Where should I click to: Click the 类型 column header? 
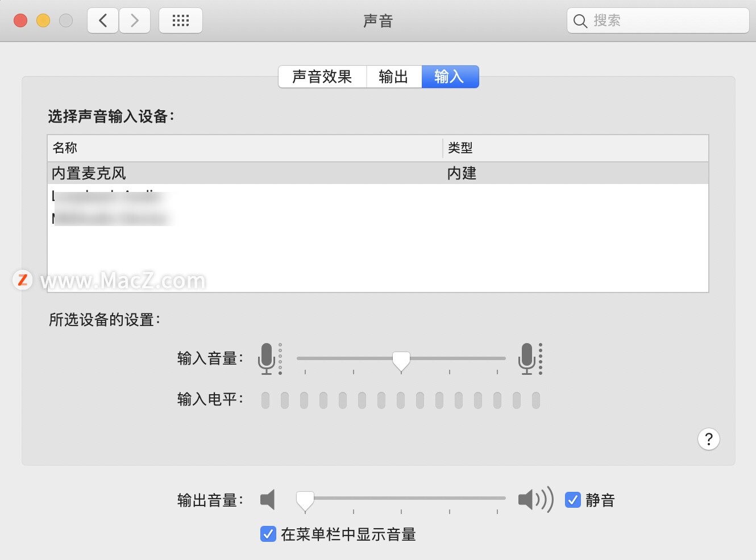click(x=460, y=148)
